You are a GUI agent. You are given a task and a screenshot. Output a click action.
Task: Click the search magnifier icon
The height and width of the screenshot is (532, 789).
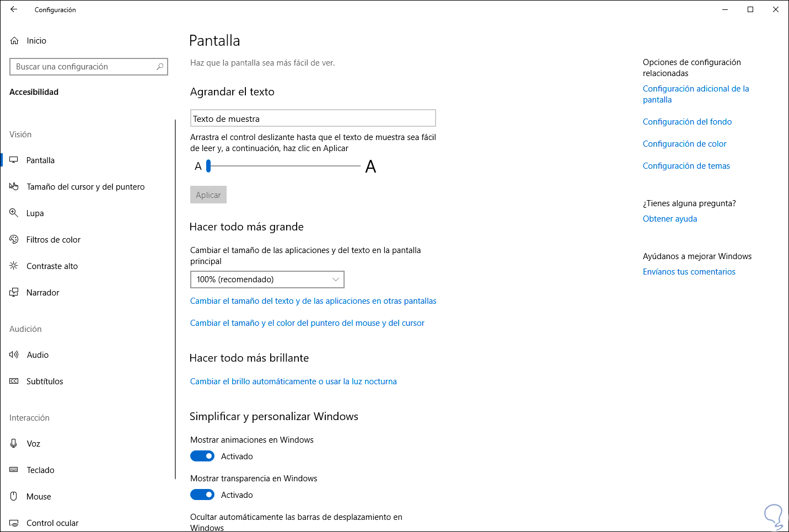pyautogui.click(x=160, y=67)
